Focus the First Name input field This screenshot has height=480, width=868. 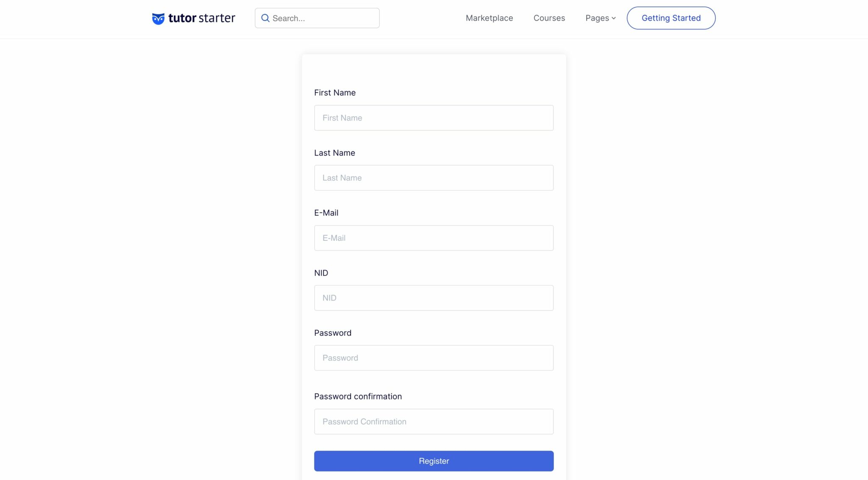click(433, 117)
